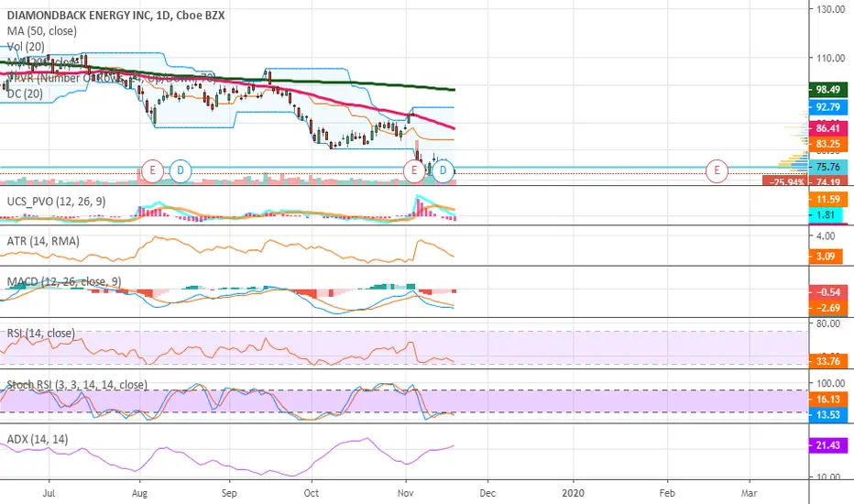Click the UCS_PVO (12, 26, 9) label
Viewport: 854px width, 504px height.
(56, 202)
